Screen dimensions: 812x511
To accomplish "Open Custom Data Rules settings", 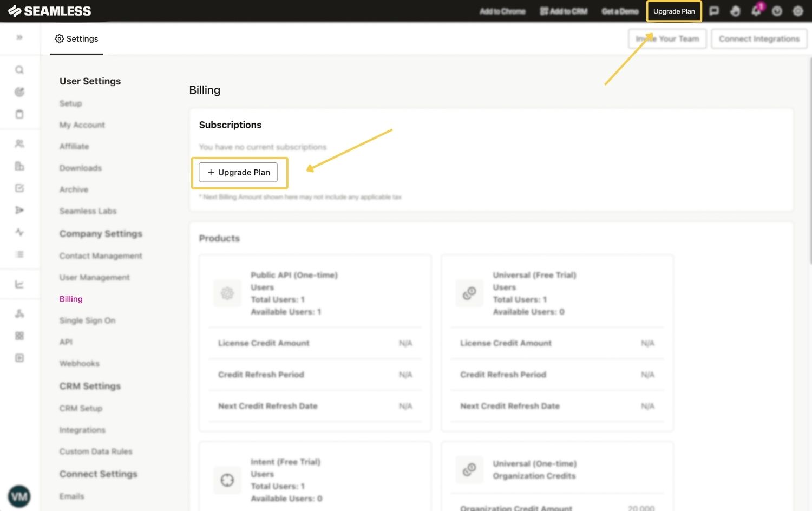I will click(x=96, y=451).
